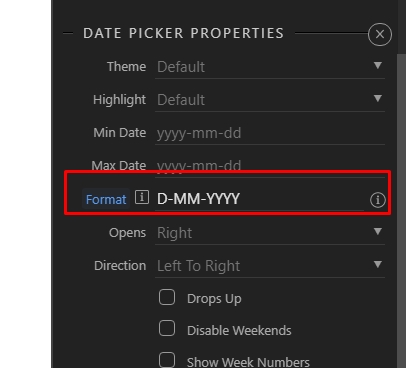Viewport: 406px width, 368px height.
Task: Collapse the Date Picker Properties section dash
Action: coord(68,33)
